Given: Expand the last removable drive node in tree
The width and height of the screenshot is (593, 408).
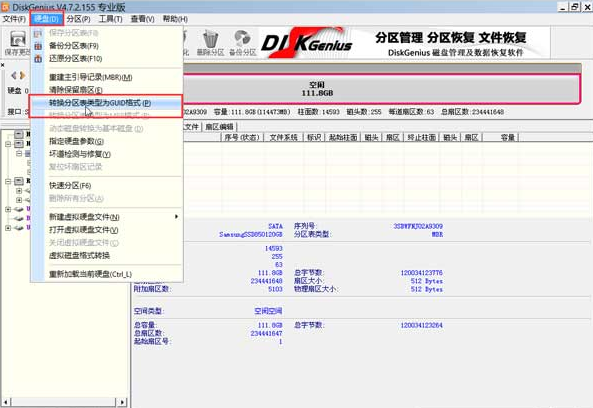Looking at the screenshot, I should [8, 228].
